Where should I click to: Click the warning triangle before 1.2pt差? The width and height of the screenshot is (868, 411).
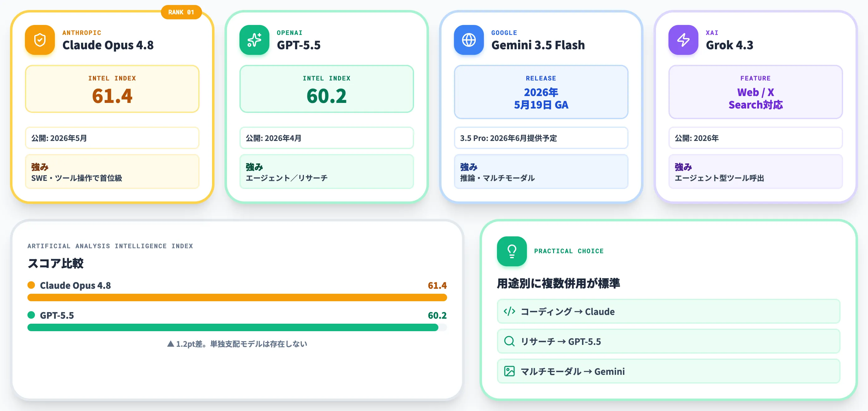171,344
